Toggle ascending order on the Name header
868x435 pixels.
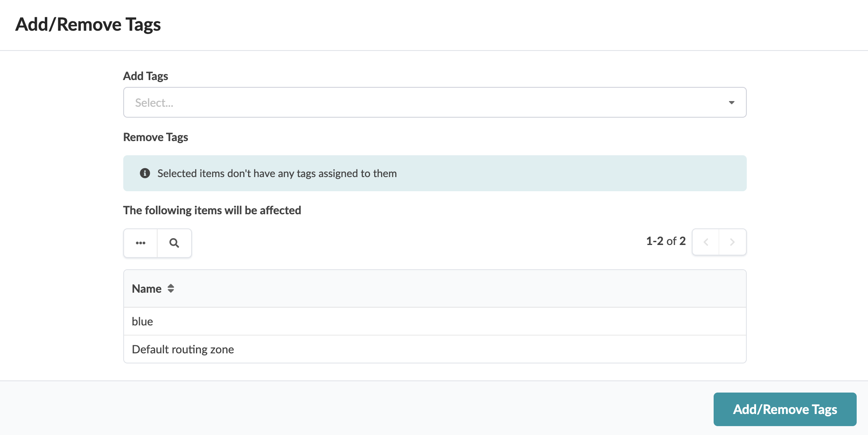point(170,288)
